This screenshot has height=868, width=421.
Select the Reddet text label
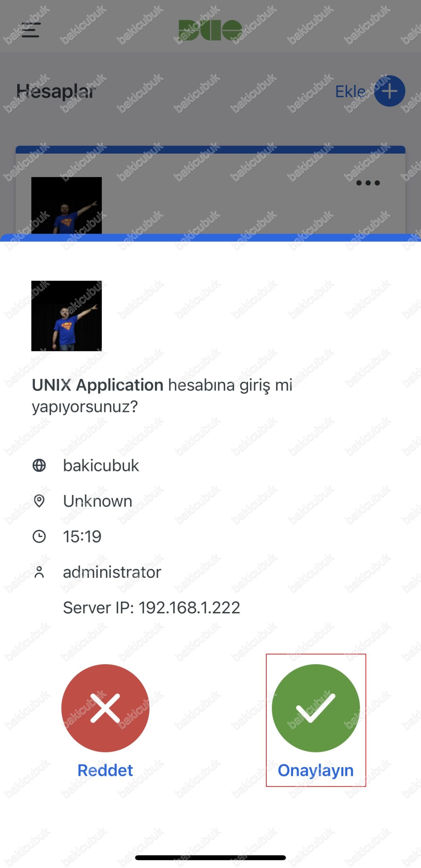(105, 770)
